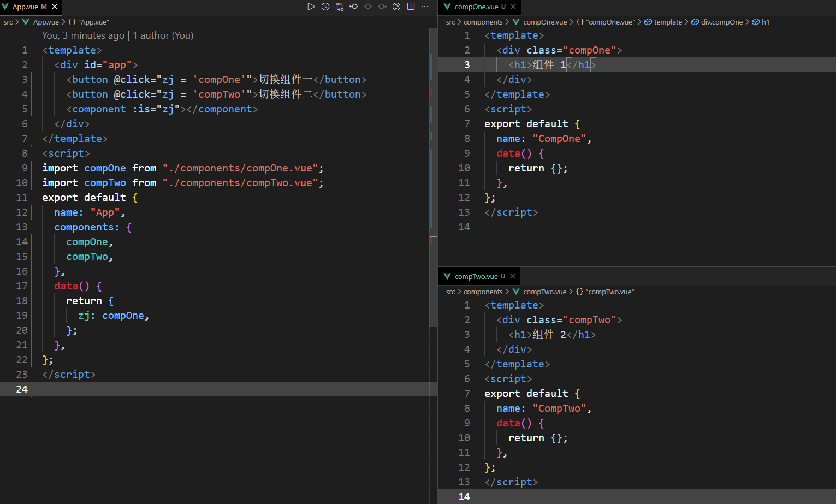This screenshot has height=504, width=836.
Task: Click h1 组件 2 line in compTwo.vue
Action: (x=552, y=335)
